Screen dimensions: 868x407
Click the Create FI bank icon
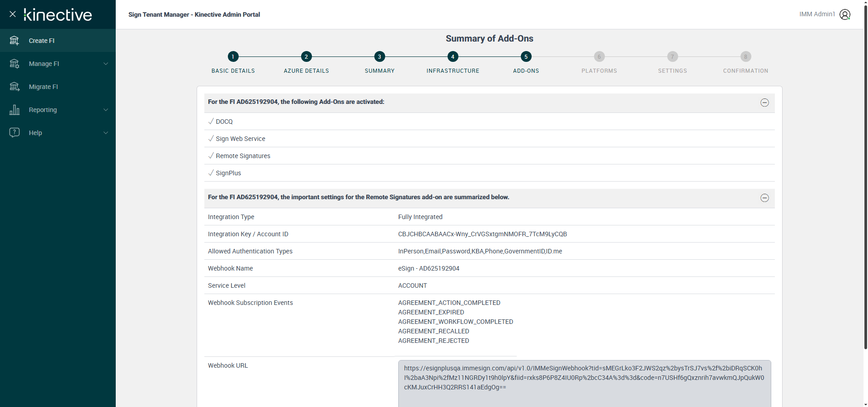click(x=14, y=41)
